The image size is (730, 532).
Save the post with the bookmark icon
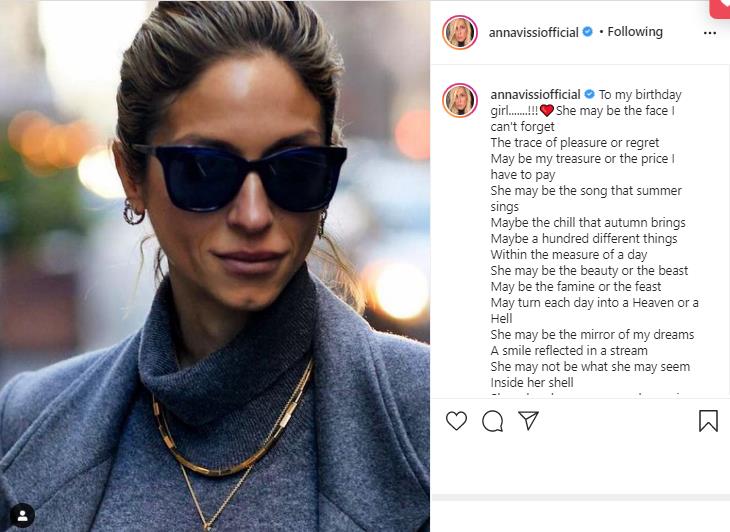[708, 421]
